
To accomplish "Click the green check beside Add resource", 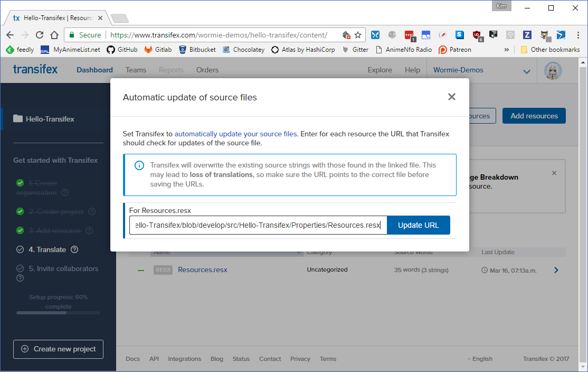I will pos(20,230).
